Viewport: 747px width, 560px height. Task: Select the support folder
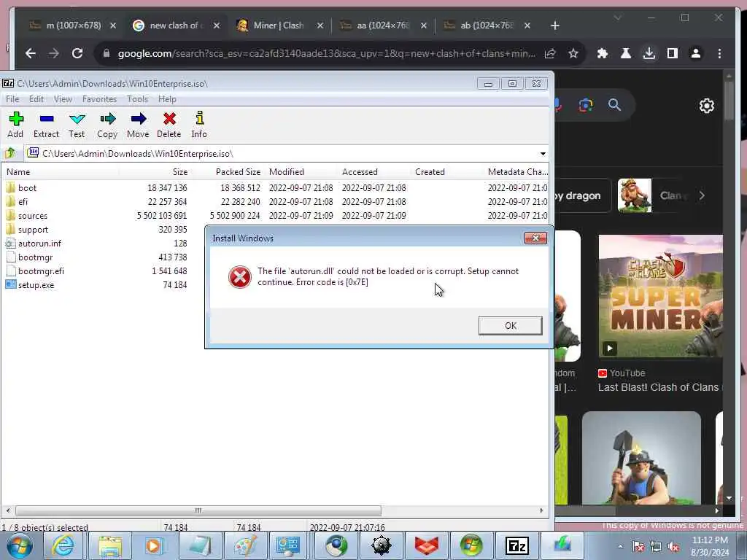(33, 230)
